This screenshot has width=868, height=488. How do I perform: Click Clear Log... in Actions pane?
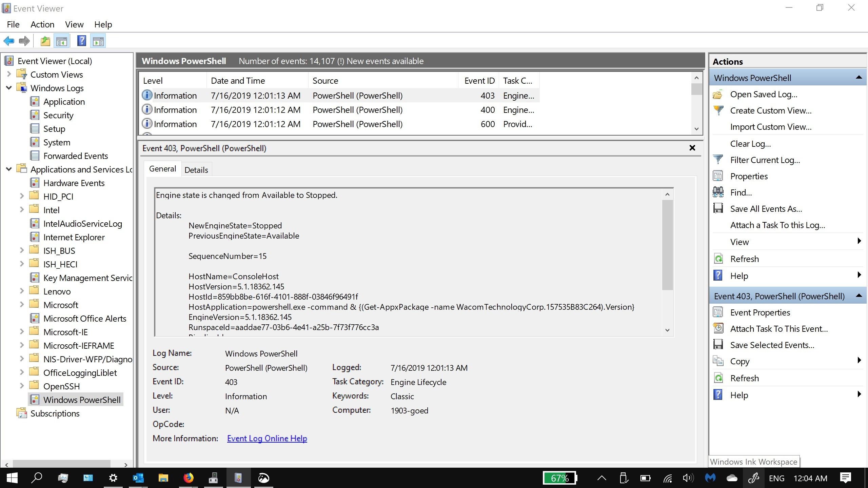pos(750,144)
